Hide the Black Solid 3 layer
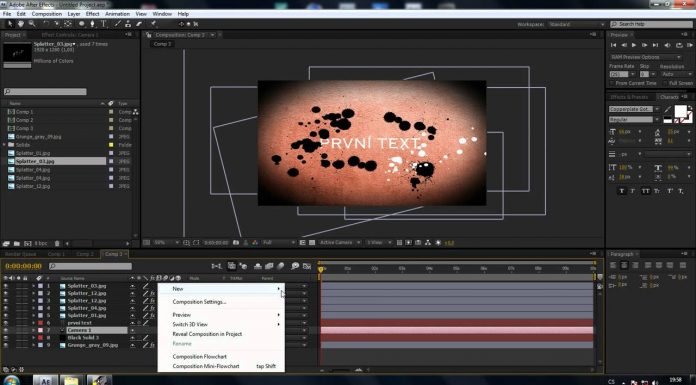 [6, 338]
